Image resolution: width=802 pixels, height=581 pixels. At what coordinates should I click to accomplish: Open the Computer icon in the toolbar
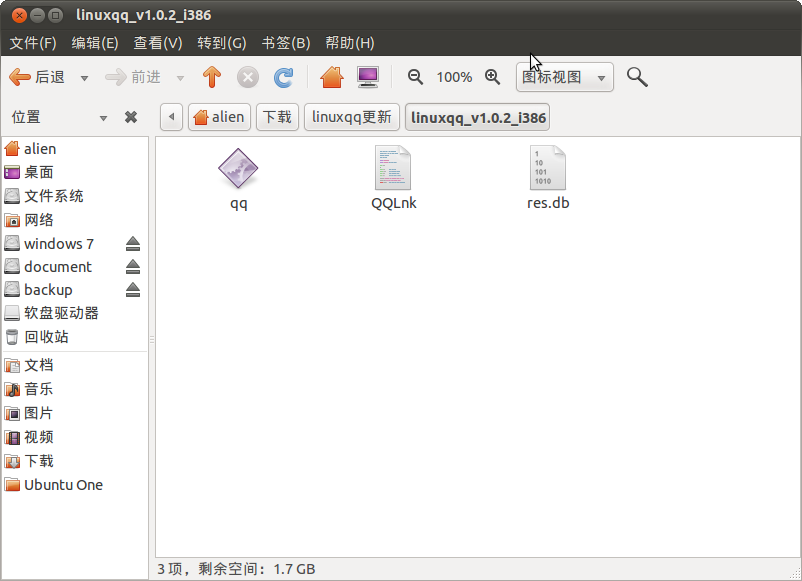(368, 77)
